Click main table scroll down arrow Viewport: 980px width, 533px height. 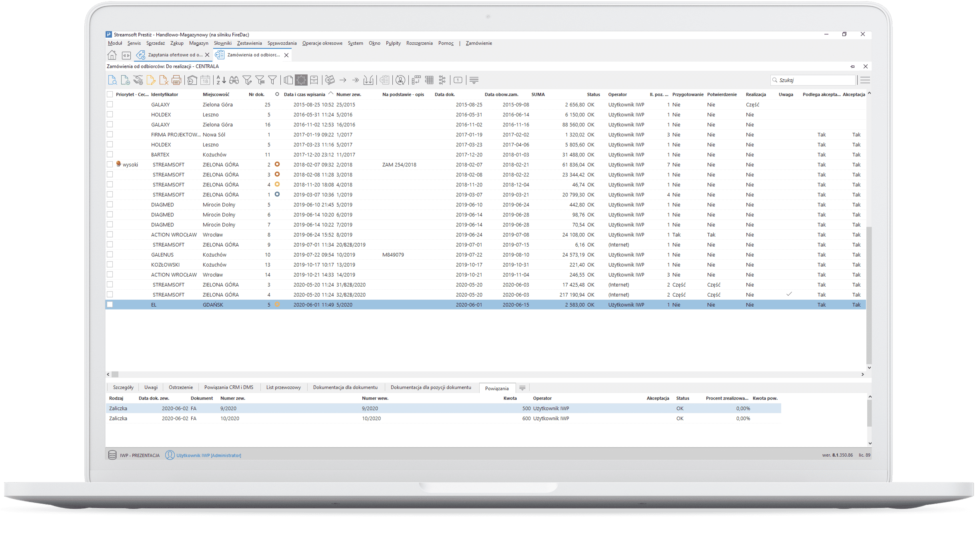[869, 368]
